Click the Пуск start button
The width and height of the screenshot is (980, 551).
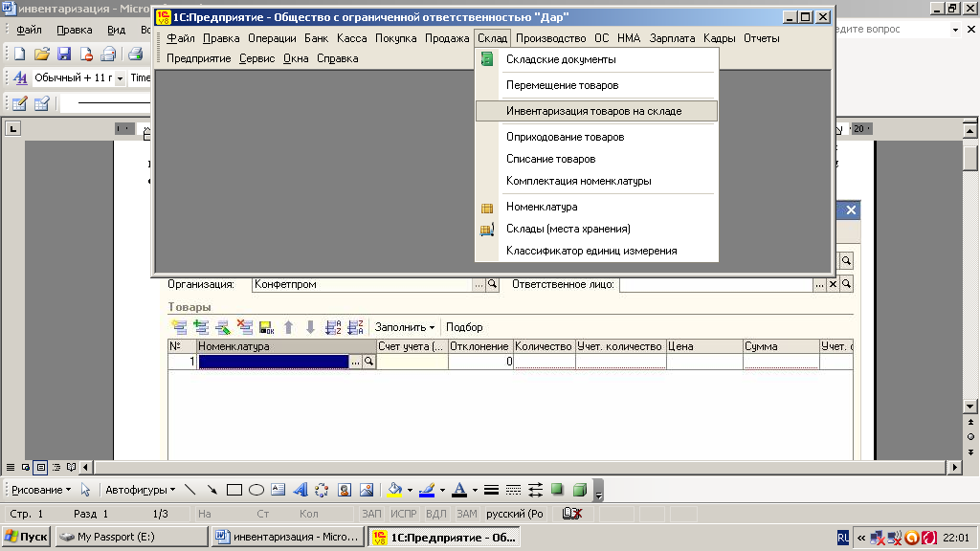[x=26, y=537]
